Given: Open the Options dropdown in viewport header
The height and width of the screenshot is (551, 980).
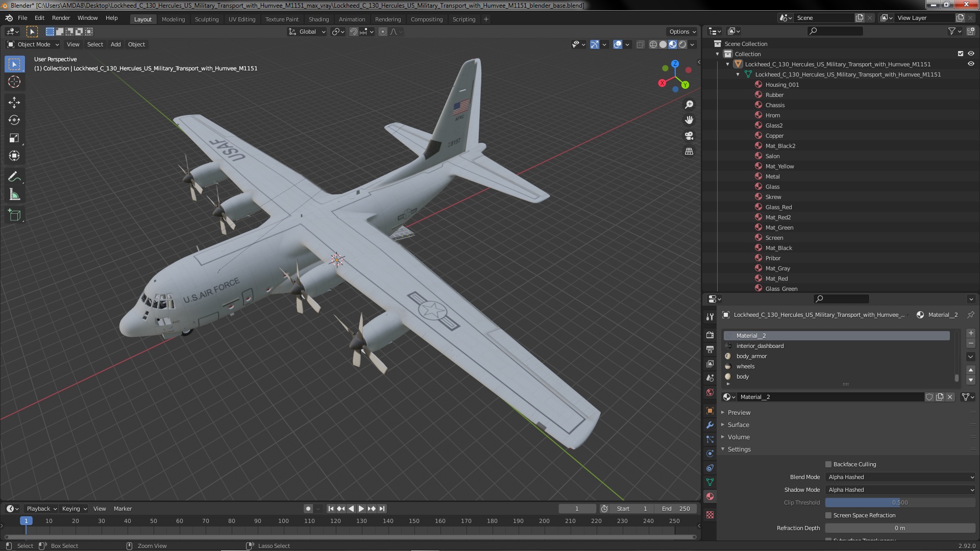Looking at the screenshot, I should pos(682,32).
